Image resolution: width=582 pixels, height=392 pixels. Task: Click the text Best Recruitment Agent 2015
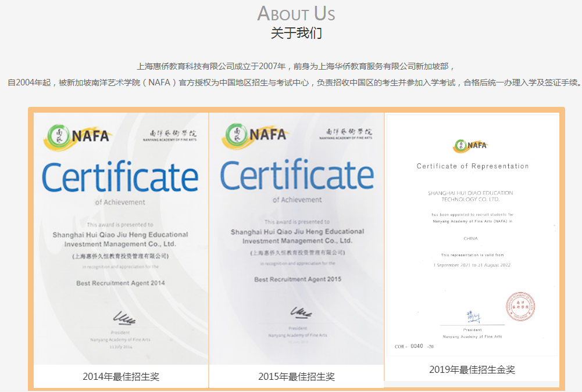point(298,279)
